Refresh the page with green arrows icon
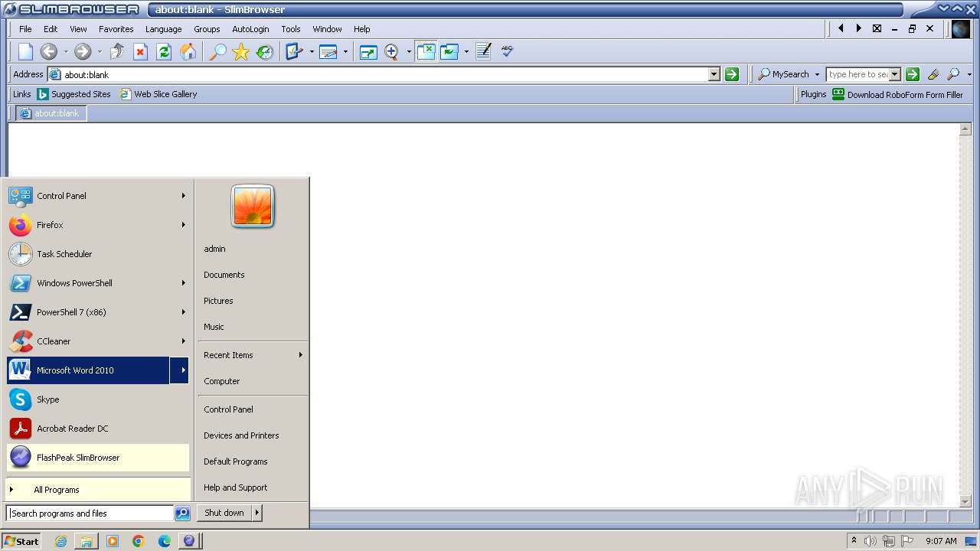The width and height of the screenshot is (980, 551). [x=164, y=51]
